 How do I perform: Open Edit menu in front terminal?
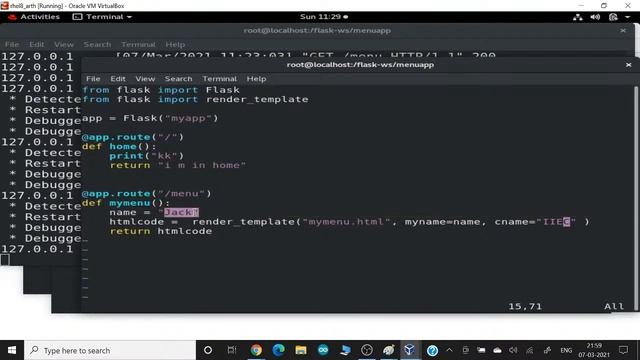click(x=118, y=79)
